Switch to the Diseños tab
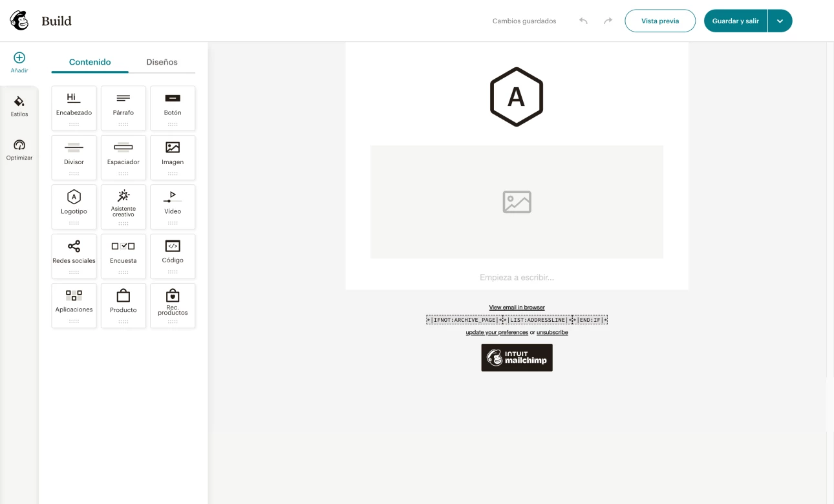This screenshot has height=504, width=834. coord(162,62)
